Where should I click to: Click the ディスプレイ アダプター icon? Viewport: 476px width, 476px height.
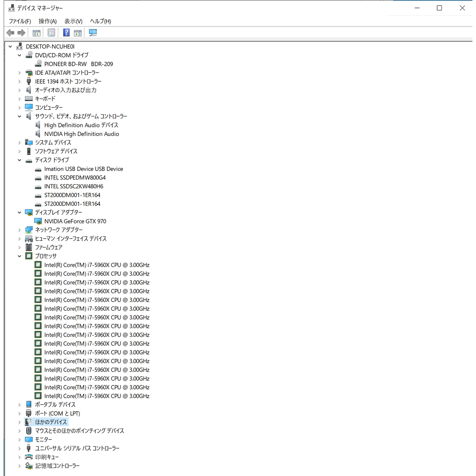click(x=29, y=212)
